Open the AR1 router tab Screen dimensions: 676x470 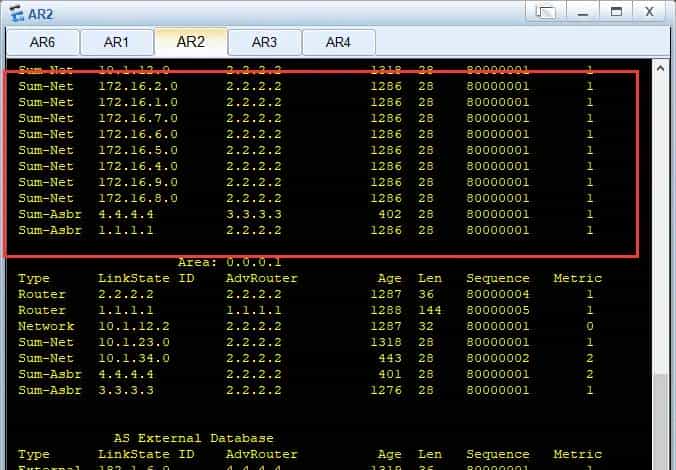[116, 42]
